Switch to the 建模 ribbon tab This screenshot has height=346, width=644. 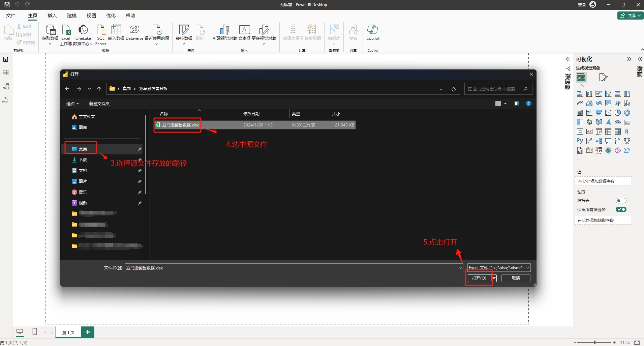(72, 16)
